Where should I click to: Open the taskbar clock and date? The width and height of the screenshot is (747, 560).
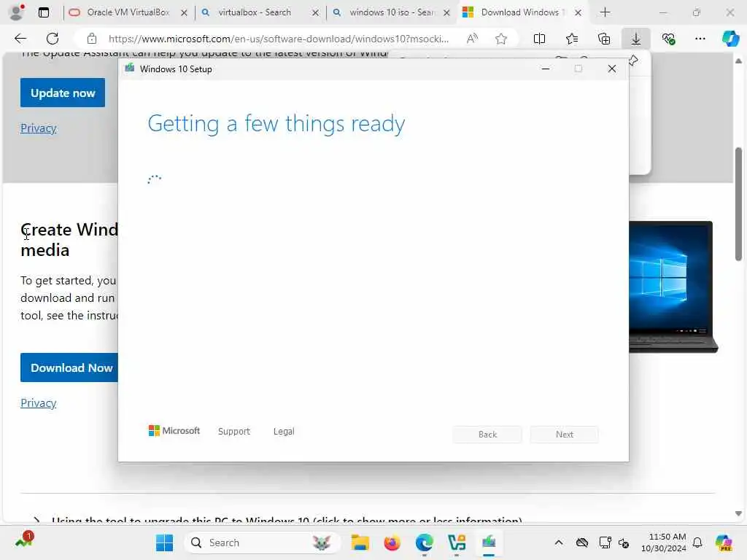click(x=663, y=542)
